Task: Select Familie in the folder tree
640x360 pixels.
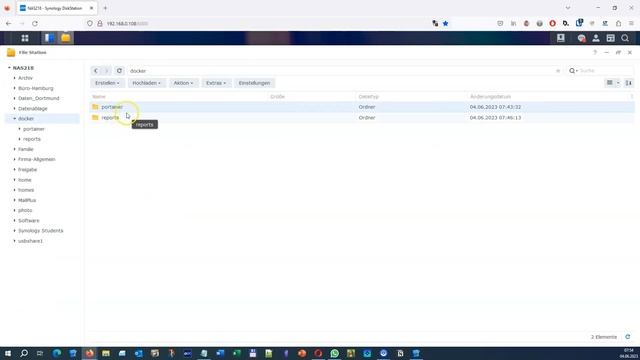Action: click(26, 149)
